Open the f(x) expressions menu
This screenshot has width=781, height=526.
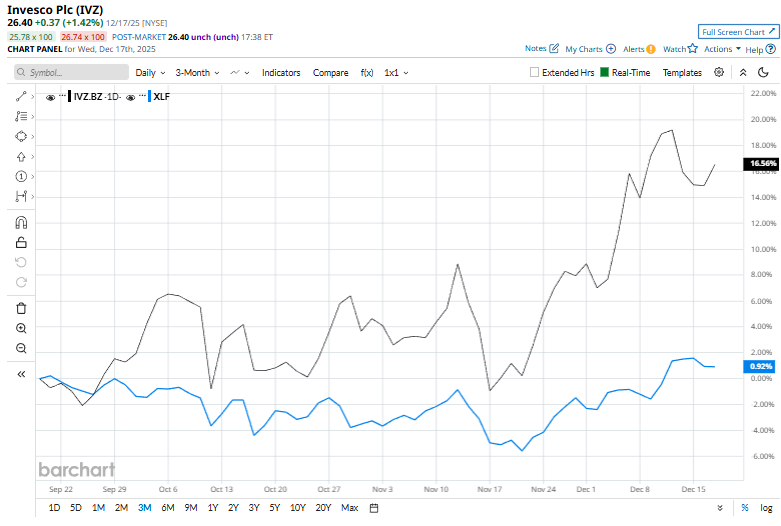[367, 73]
